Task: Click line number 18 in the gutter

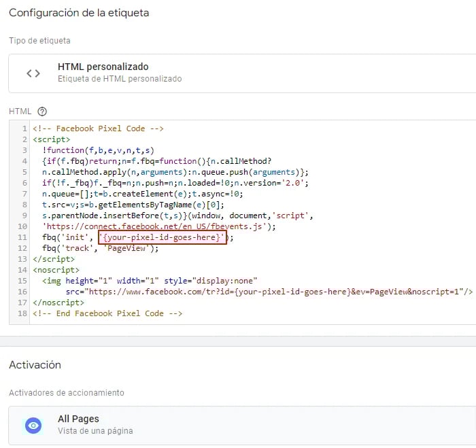Action: [22, 313]
